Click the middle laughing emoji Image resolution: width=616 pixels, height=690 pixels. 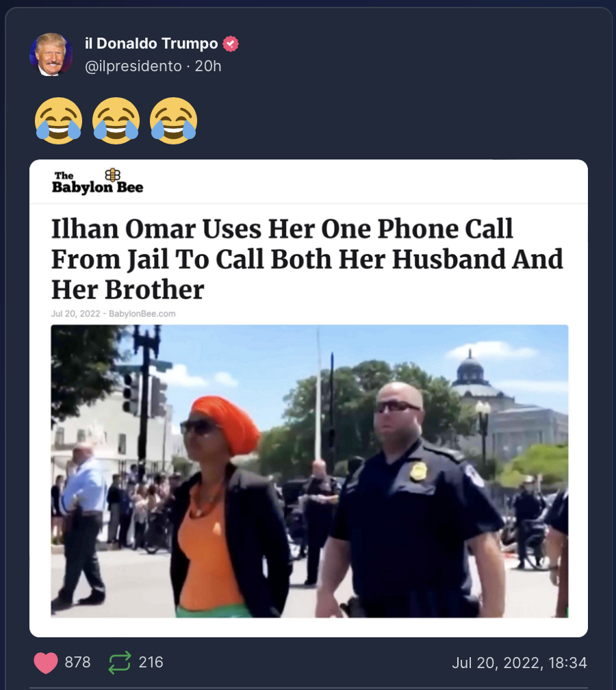116,120
